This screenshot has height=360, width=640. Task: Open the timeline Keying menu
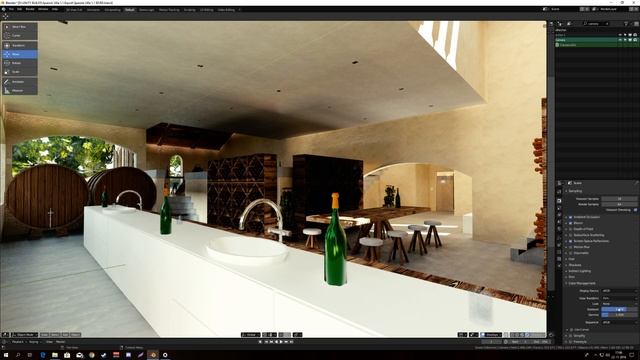coord(33,342)
